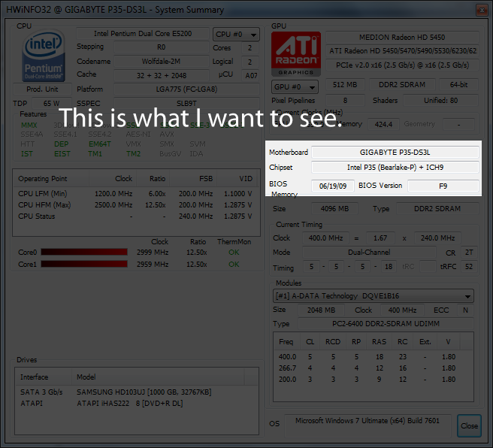Click the EM64T CPU feature label
Image resolution: width=493 pixels, height=448 pixels.
tap(99, 144)
